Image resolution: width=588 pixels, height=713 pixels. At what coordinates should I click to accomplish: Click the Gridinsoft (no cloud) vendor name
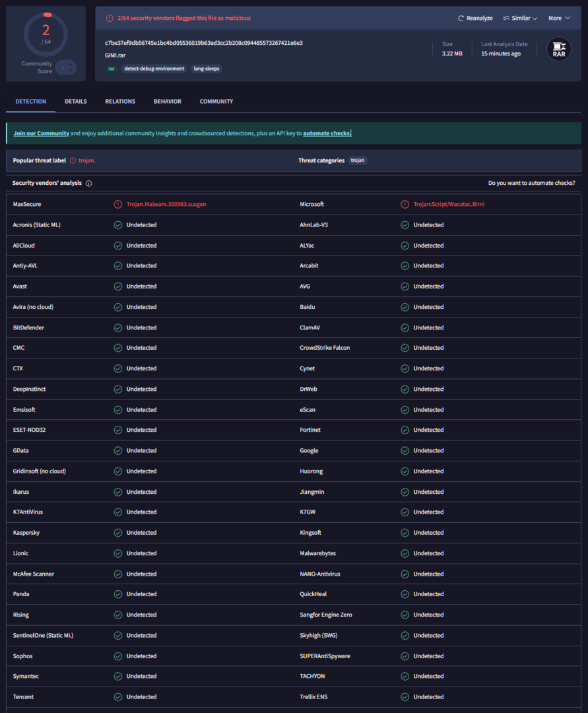(40, 471)
